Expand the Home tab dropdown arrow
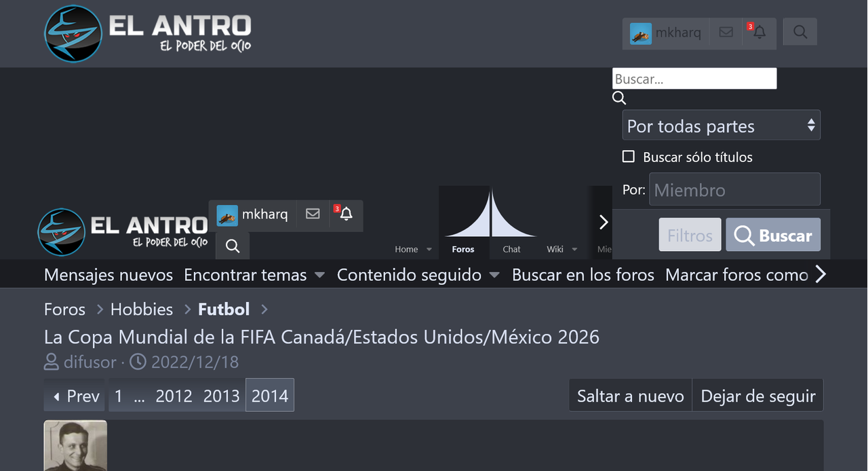 coord(429,249)
